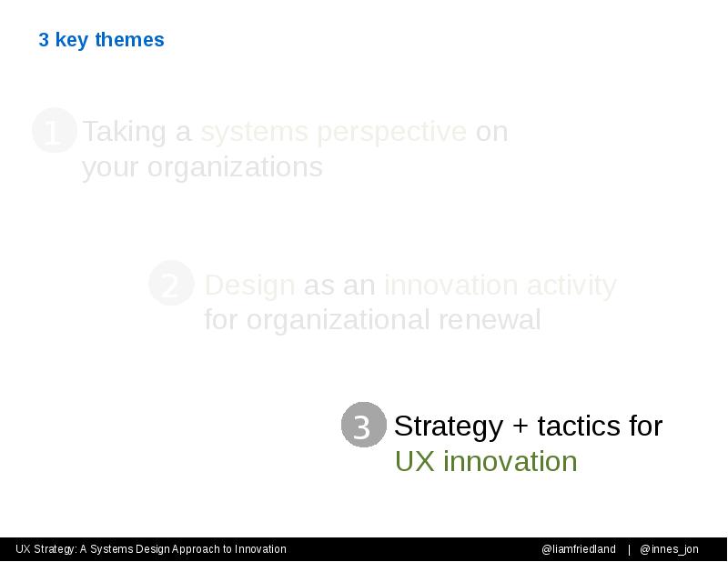728x562 pixels.
Task: Click the 'innovation activity' faded text
Action: (500, 285)
